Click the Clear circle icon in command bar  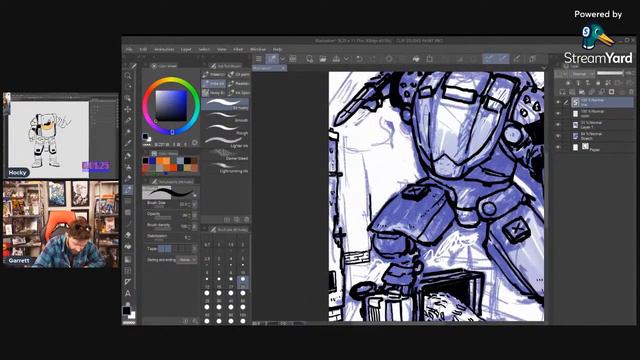click(x=389, y=59)
